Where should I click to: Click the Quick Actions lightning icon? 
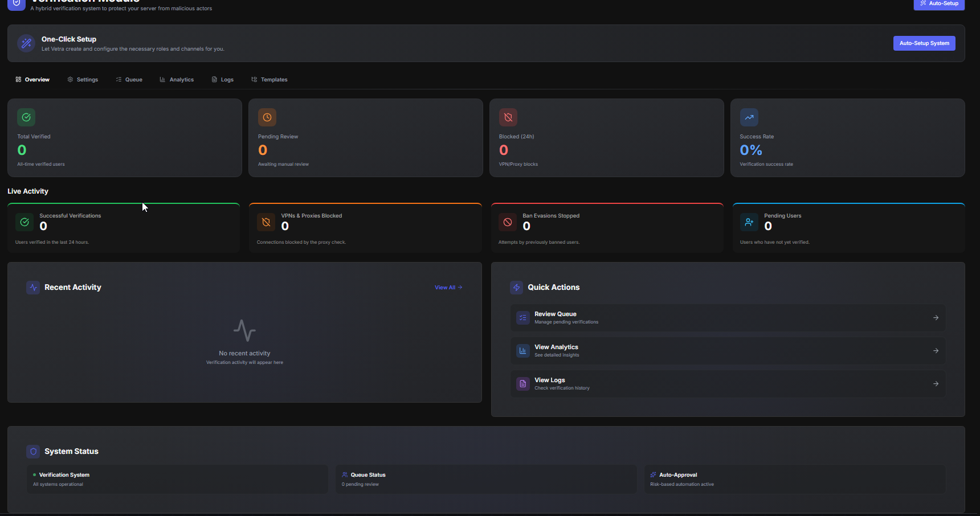pyautogui.click(x=516, y=288)
